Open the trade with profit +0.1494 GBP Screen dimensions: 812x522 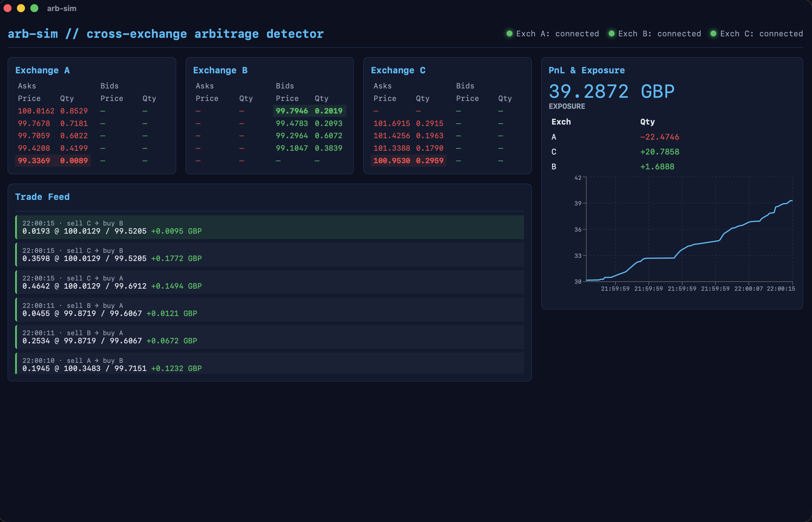(270, 282)
